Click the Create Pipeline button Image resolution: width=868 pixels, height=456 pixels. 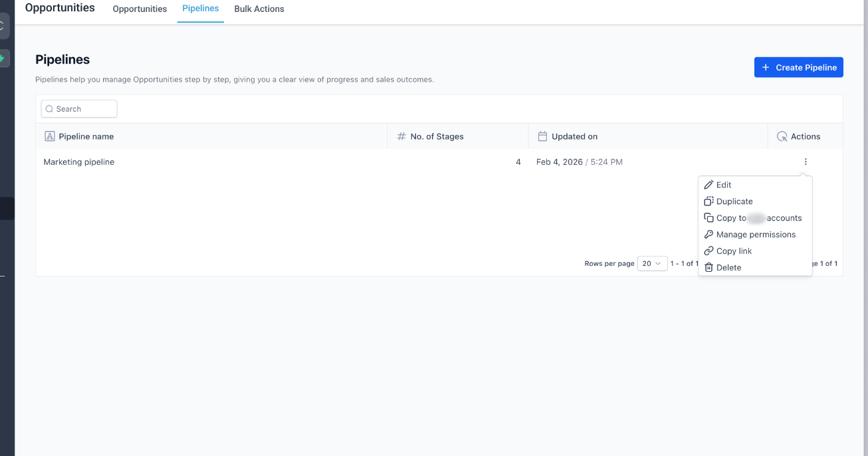coord(798,67)
